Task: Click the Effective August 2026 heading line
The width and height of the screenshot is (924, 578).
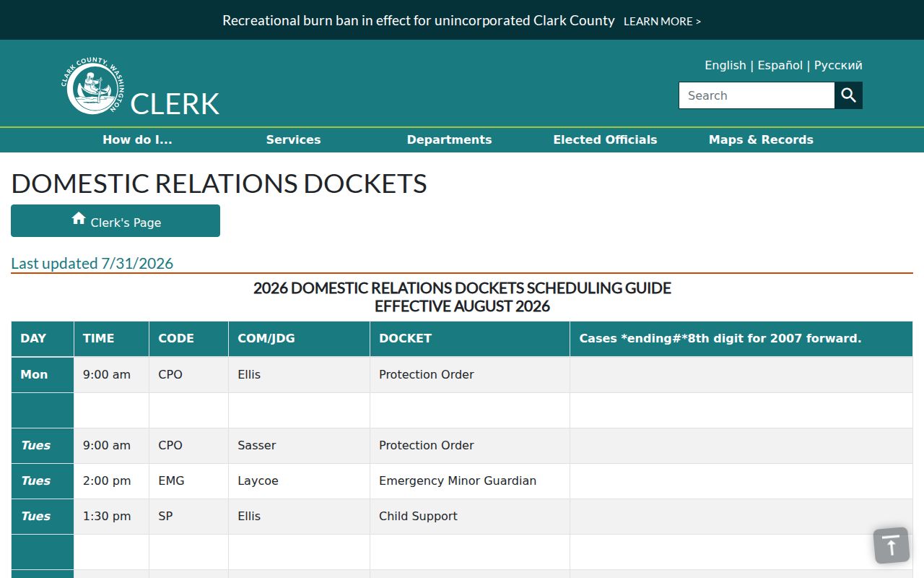Action: [462, 306]
